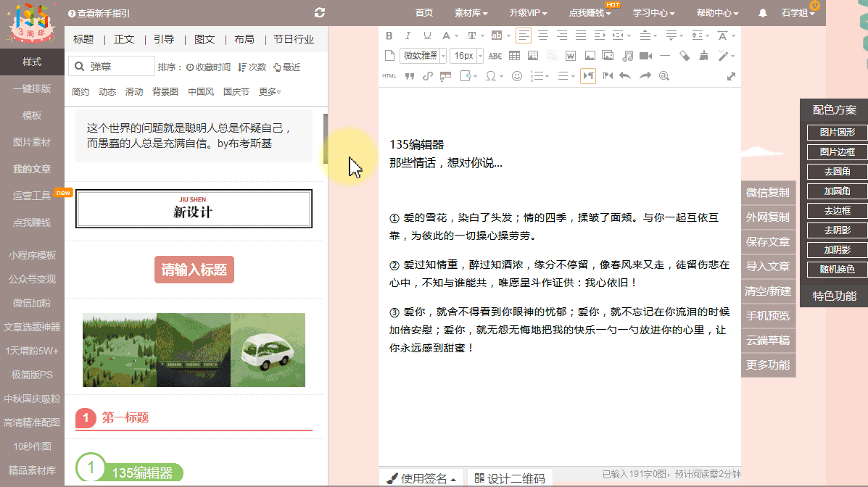Apply blockquote formatting
This screenshot has width=868, height=487.
tap(410, 76)
